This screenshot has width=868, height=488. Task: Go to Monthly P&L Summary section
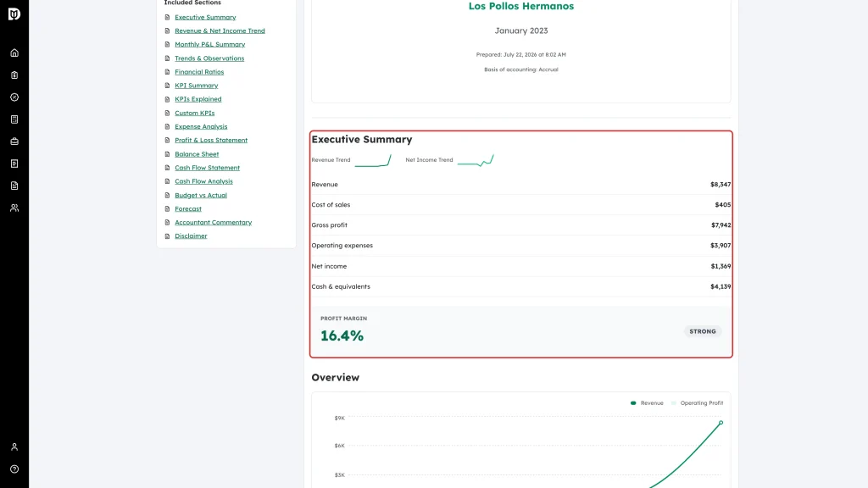click(210, 44)
